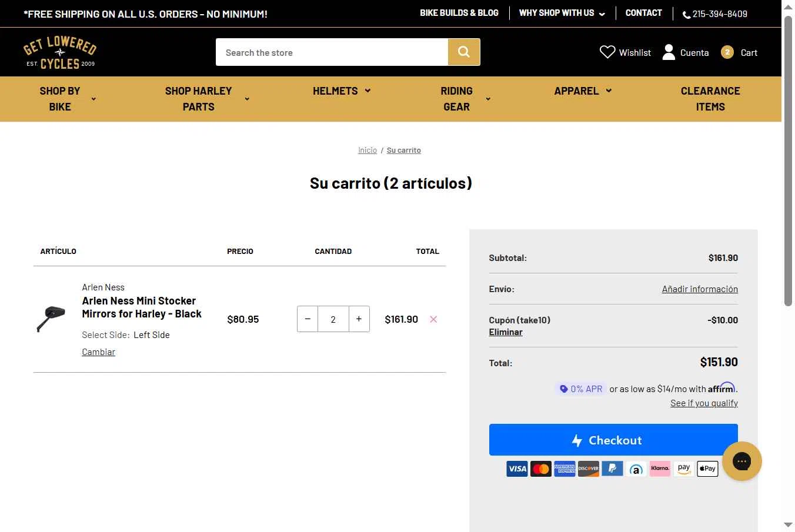Click the phone number 215-394-8409
The width and height of the screenshot is (795, 532).
click(x=720, y=14)
